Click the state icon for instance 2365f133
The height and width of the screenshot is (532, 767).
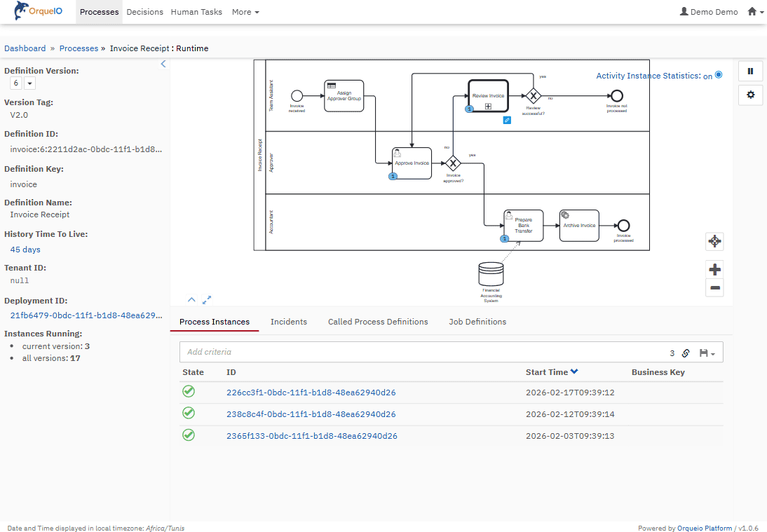(x=189, y=435)
